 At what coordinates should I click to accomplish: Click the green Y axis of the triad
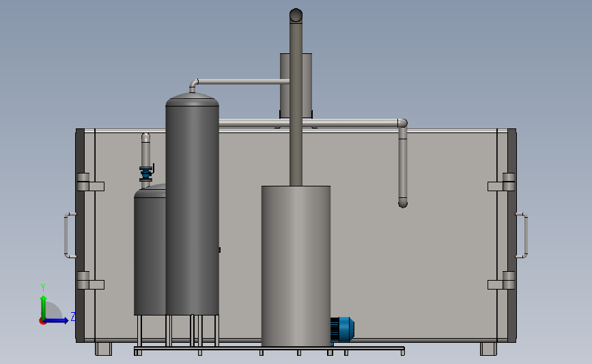(44, 307)
